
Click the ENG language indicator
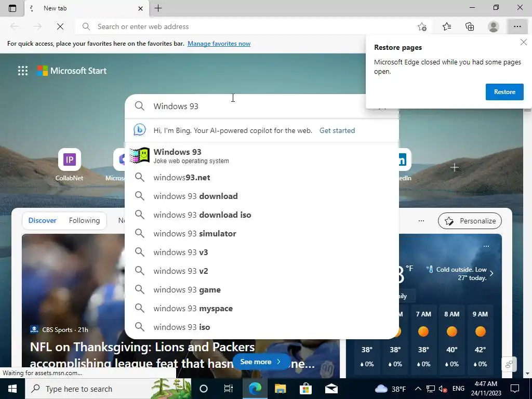coord(458,389)
